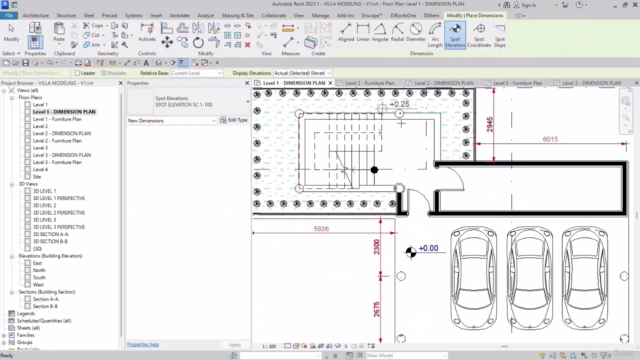Click the Modify arrow tool
This screenshot has height=360, width=640.
click(11, 32)
